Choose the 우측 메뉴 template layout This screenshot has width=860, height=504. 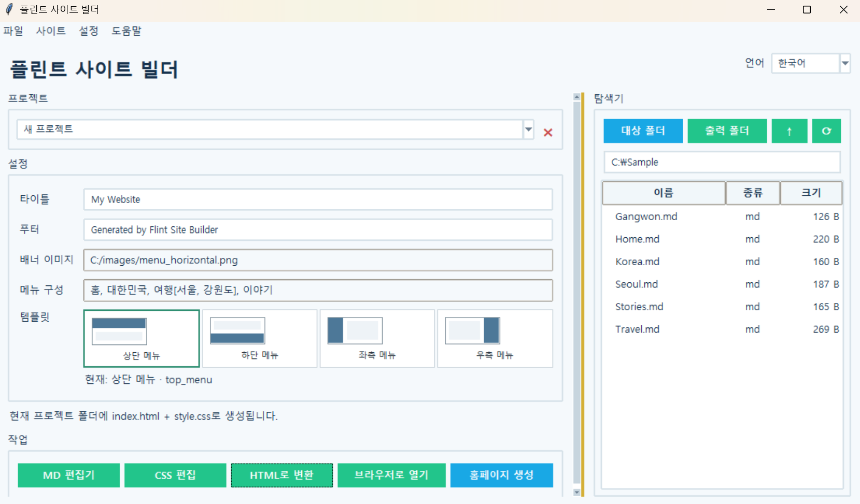(x=495, y=338)
